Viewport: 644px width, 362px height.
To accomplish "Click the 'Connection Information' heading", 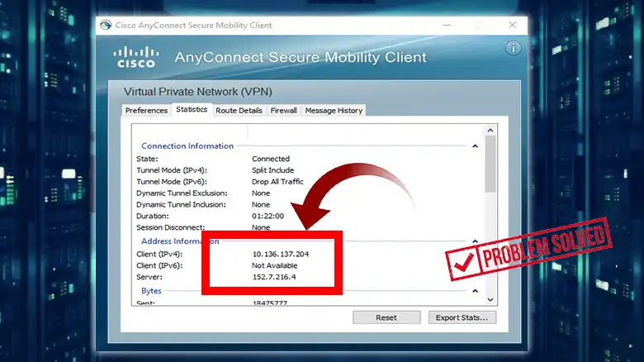I will click(x=187, y=146).
